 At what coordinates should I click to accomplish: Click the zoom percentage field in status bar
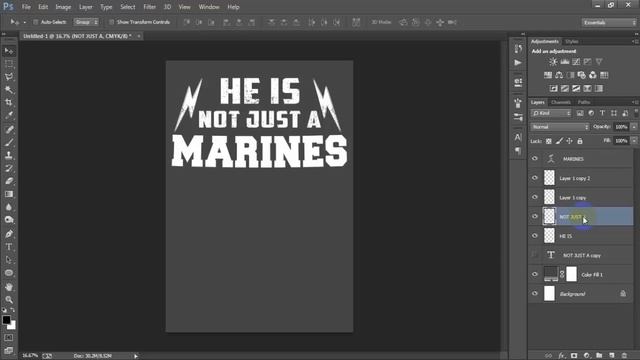pyautogui.click(x=30, y=356)
